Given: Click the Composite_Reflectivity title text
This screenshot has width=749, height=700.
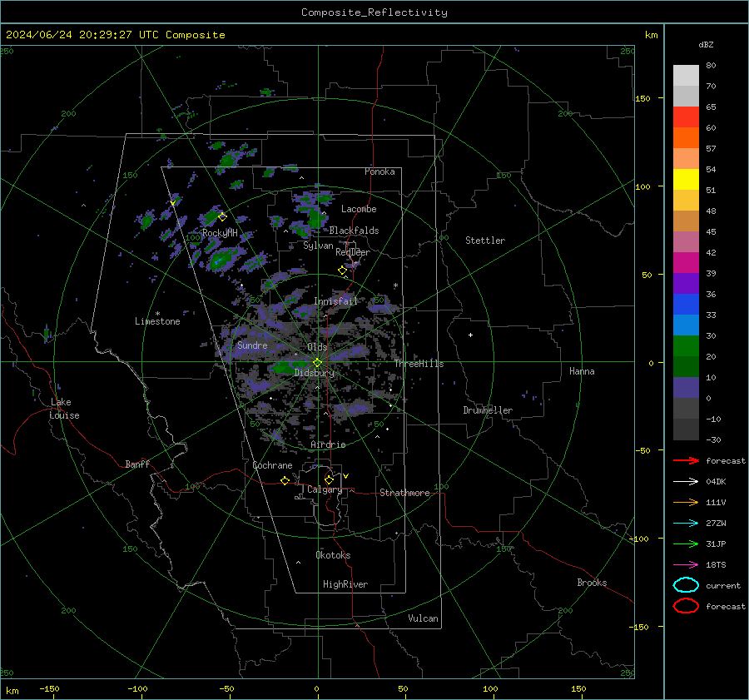Looking at the screenshot, I should point(374,12).
